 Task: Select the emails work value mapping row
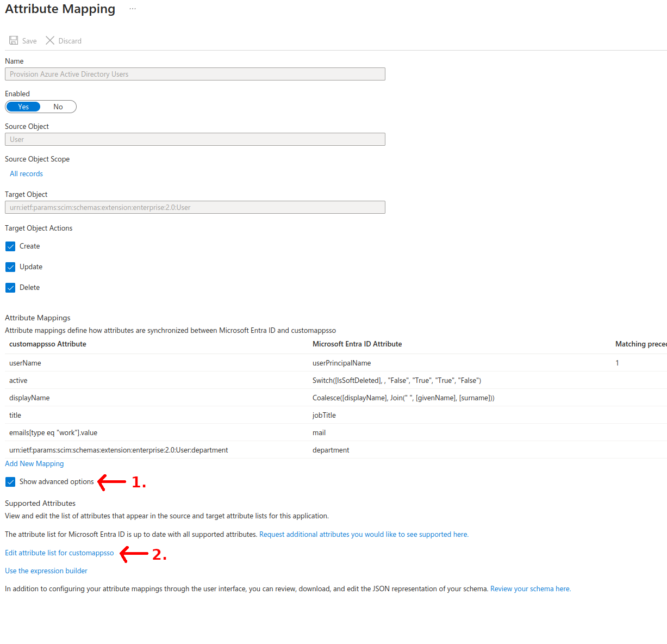pos(53,432)
